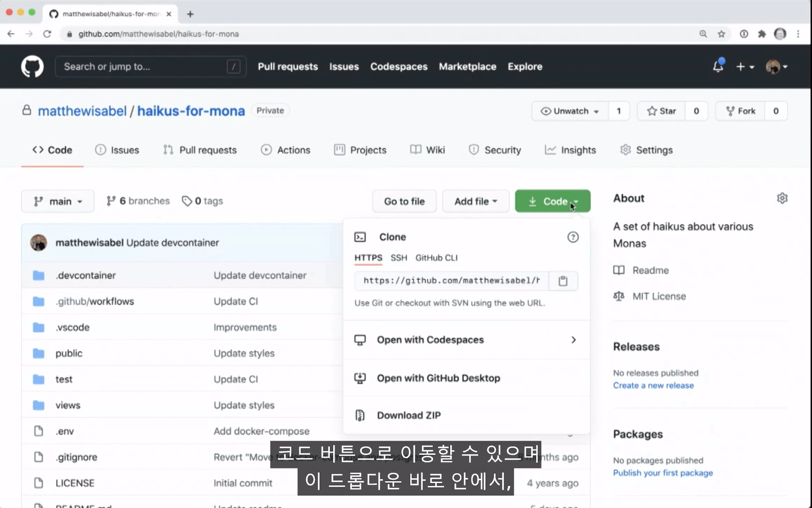Click Codespaces in top navigation
The width and height of the screenshot is (812, 508).
(x=399, y=67)
